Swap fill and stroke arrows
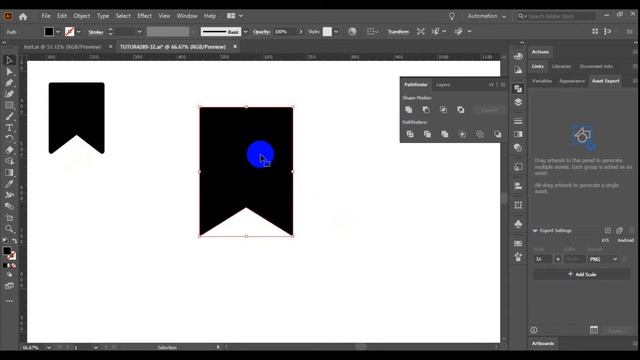 point(15,241)
